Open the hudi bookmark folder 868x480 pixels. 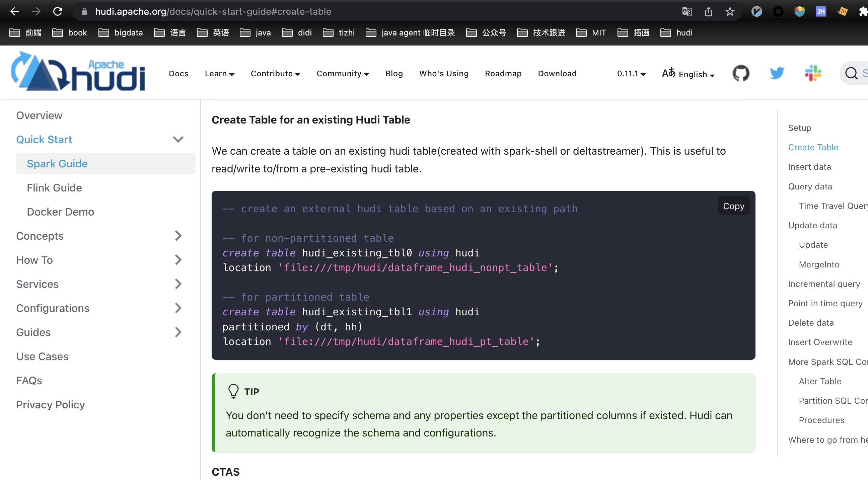tap(676, 33)
